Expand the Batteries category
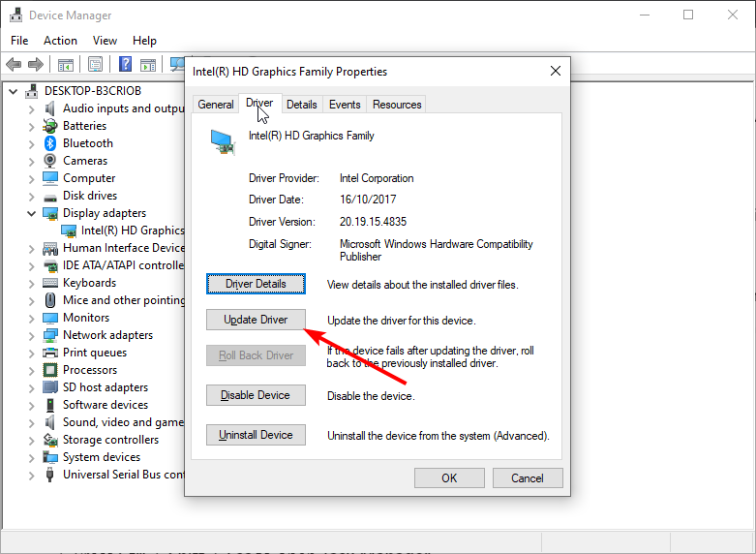This screenshot has width=756, height=554. 32,127
